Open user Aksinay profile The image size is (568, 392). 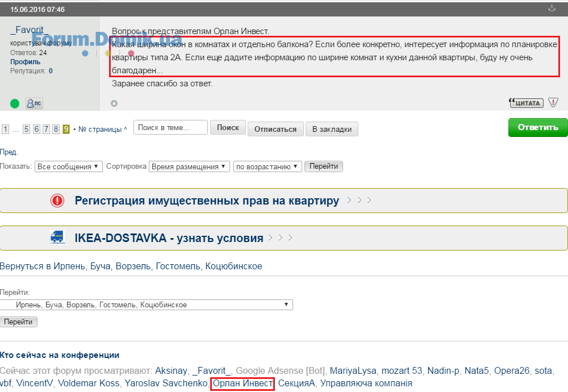pyautogui.click(x=171, y=371)
